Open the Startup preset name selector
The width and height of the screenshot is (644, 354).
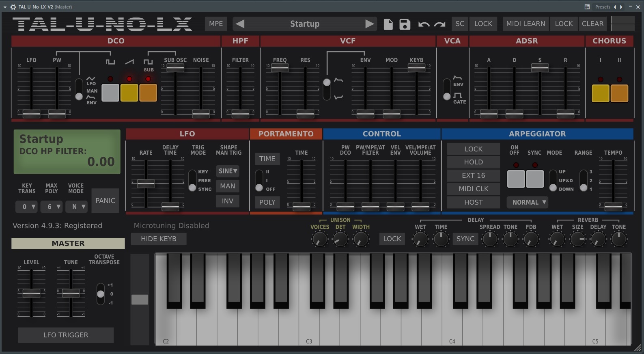tap(305, 24)
